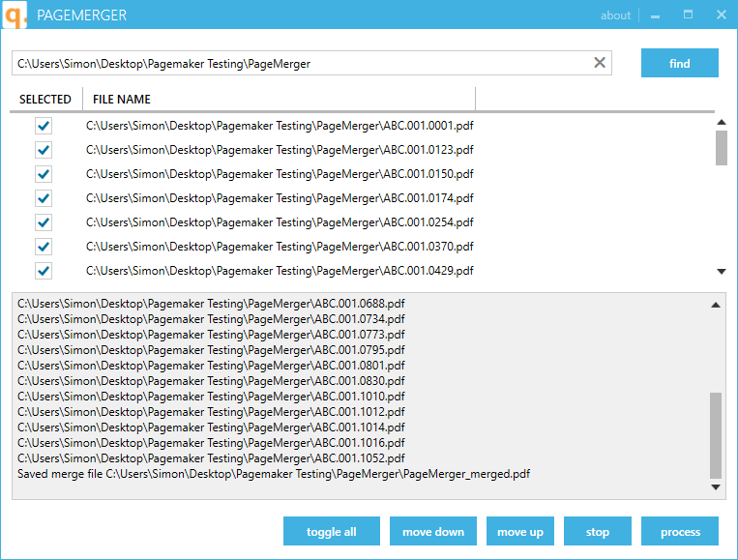Click the file list scrollbar thumb

coord(721,148)
